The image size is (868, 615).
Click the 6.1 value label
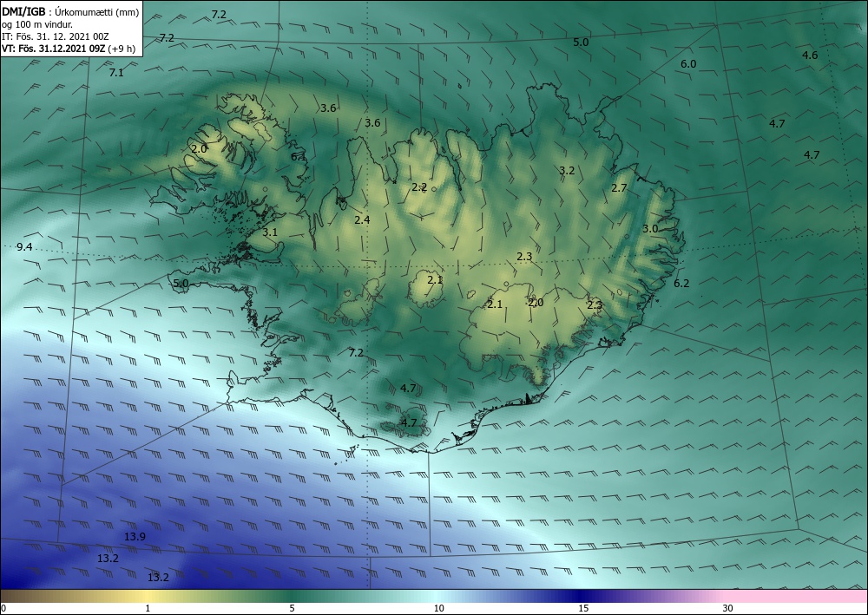[299, 156]
